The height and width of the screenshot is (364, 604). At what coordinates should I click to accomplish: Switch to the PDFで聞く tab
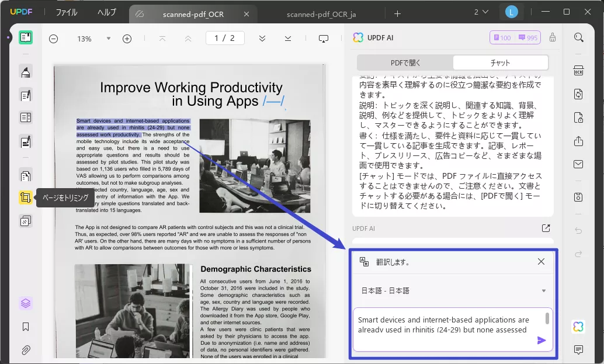(405, 63)
